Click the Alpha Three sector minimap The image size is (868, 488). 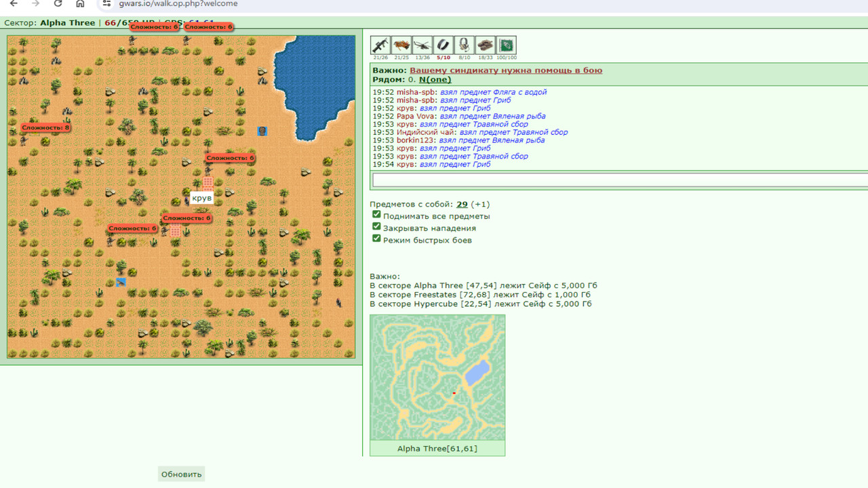(437, 378)
